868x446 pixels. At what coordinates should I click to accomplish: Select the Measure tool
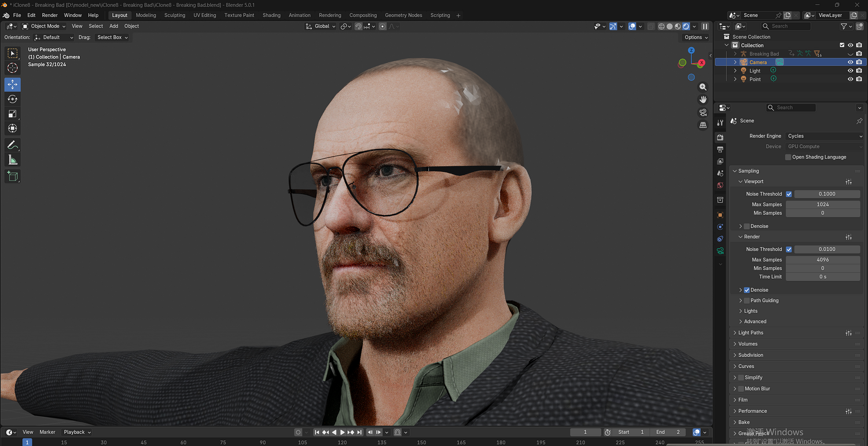(x=12, y=160)
